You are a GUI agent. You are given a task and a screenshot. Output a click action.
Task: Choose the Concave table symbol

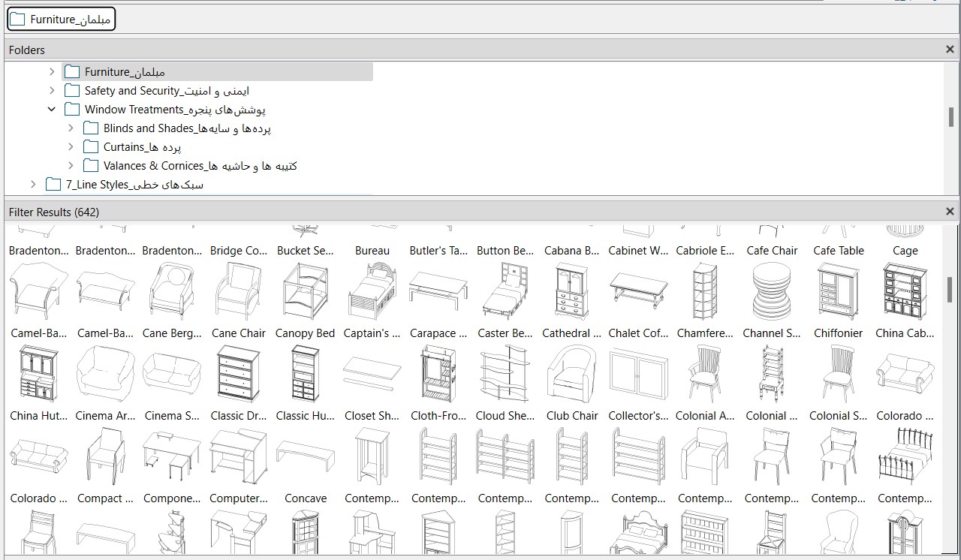[x=305, y=457]
